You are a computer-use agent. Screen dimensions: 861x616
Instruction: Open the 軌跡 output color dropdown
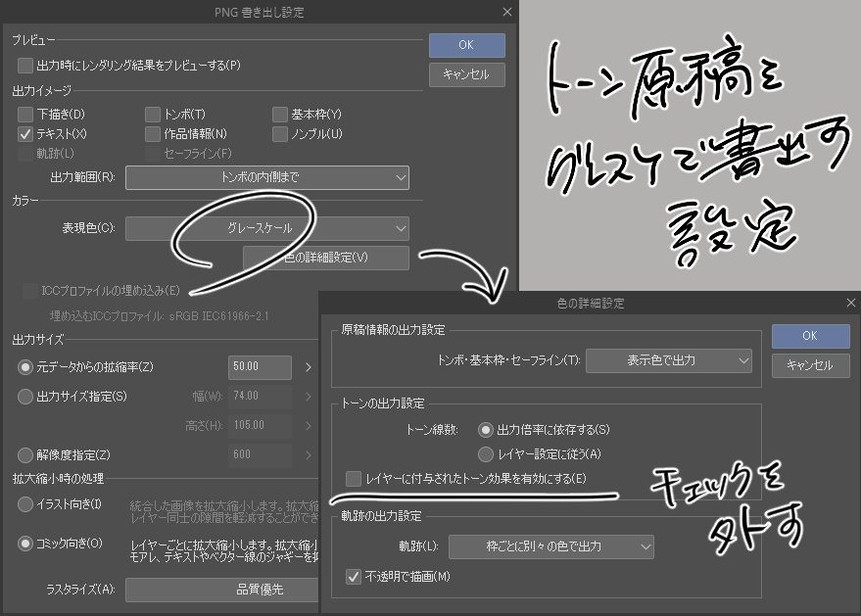550,545
